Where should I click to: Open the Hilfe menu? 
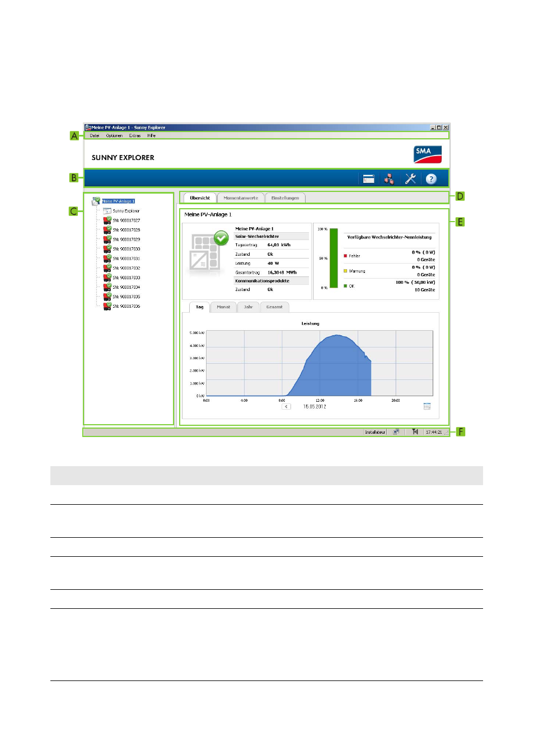(x=152, y=135)
